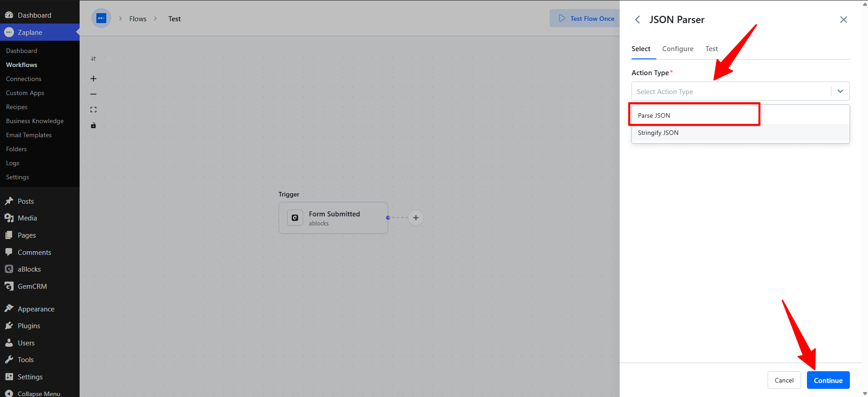Image resolution: width=868 pixels, height=397 pixels.
Task: Open Recipes menu item
Action: [17, 107]
